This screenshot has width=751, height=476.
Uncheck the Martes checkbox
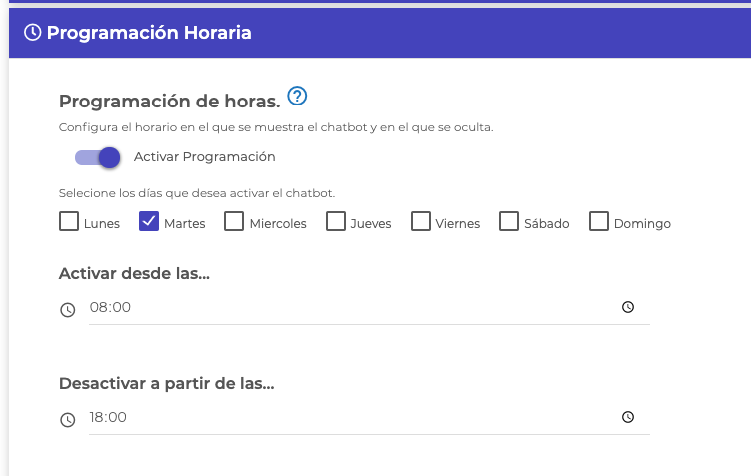point(149,221)
